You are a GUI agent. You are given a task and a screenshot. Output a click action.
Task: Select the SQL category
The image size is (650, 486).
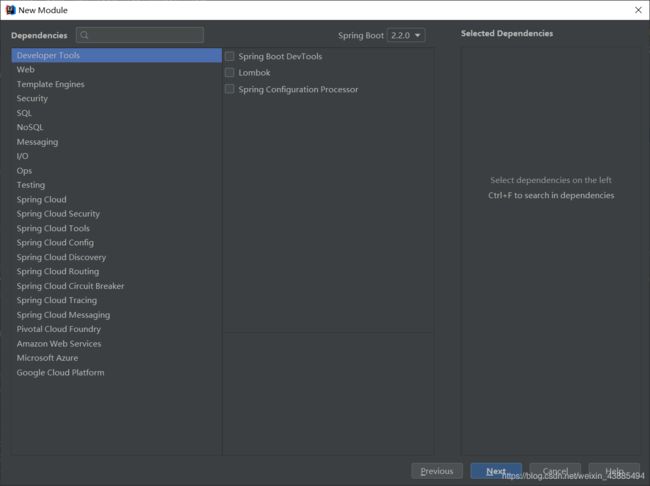click(116, 113)
